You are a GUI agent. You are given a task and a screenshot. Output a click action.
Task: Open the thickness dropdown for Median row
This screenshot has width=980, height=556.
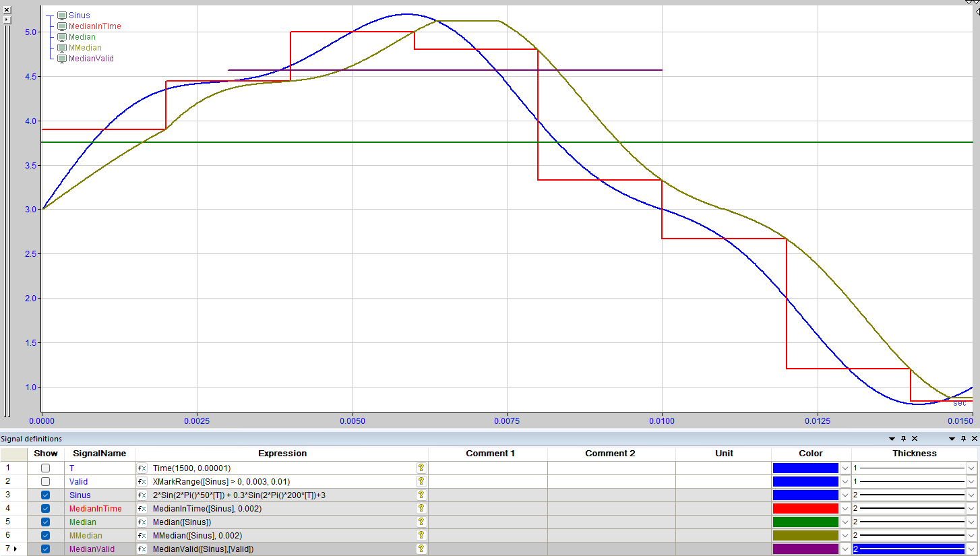[971, 522]
